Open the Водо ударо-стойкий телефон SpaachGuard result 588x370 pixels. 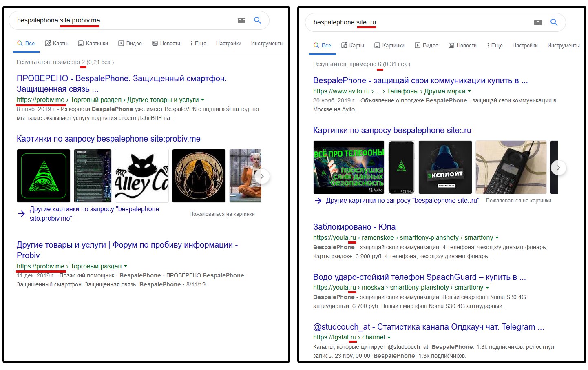pos(420,277)
